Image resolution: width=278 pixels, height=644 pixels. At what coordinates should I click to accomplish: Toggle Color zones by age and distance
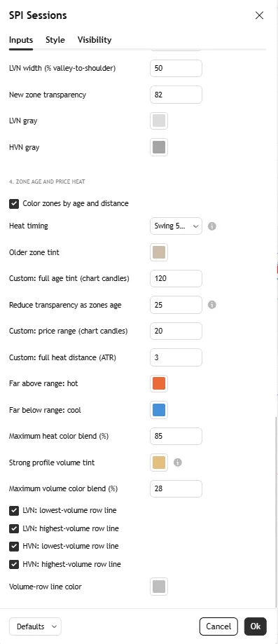[x=14, y=204]
